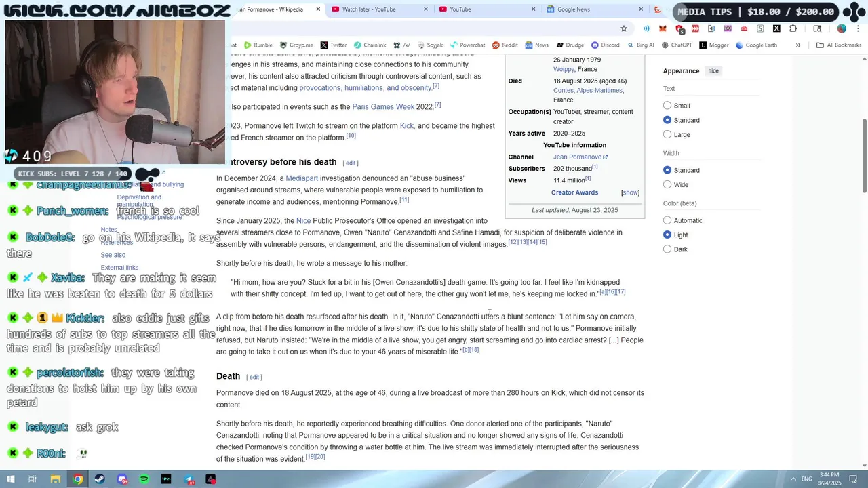Launch Spotify from the taskbar
Screen dimensions: 868x488
pyautogui.click(x=144, y=479)
